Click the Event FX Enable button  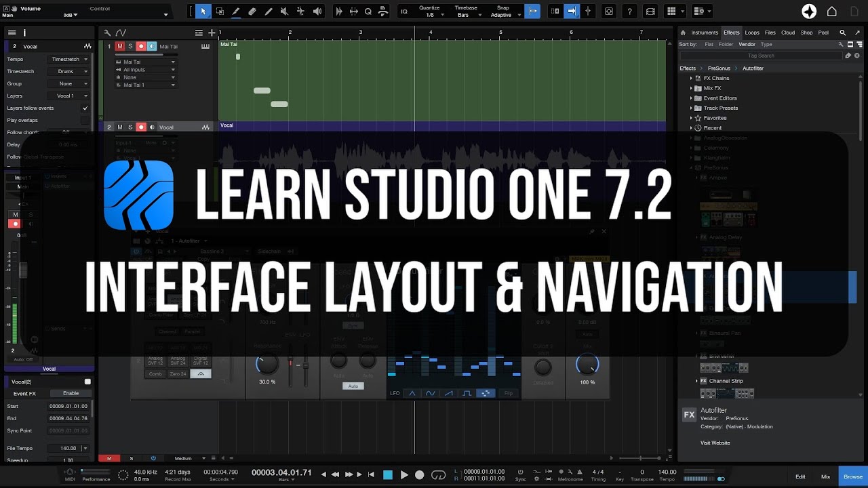coord(71,394)
